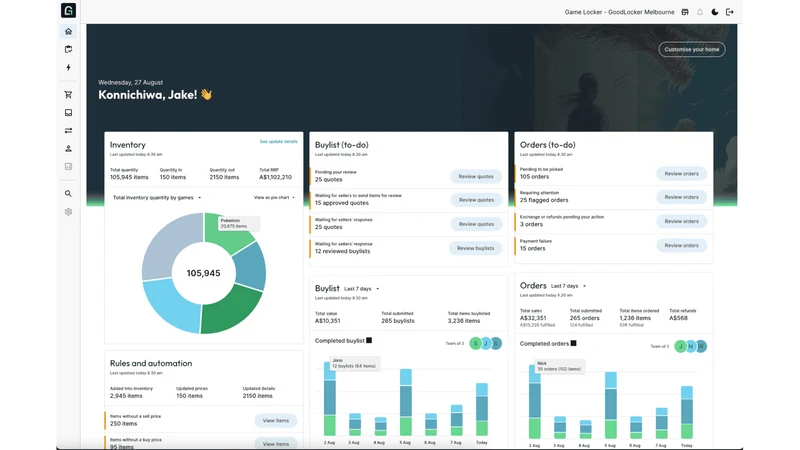
Task: Expand Total inventory quantity by games dropdown
Action: tap(157, 197)
